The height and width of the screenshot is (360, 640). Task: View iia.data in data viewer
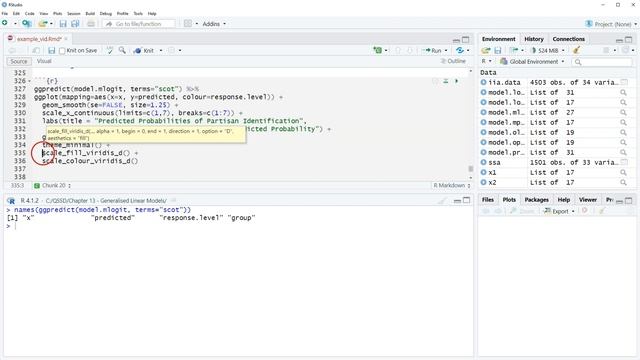pyautogui.click(x=624, y=82)
